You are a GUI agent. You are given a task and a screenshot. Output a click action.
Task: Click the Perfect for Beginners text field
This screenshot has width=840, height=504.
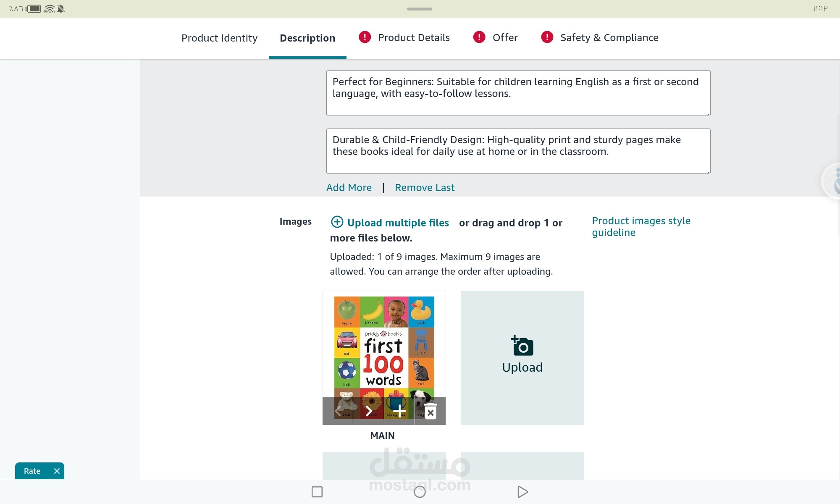click(x=518, y=93)
